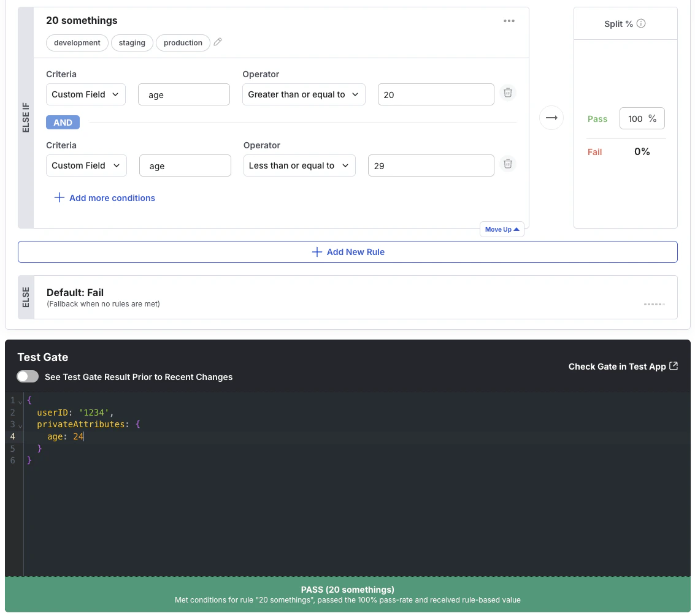Click the value field containing 29
The width and height of the screenshot is (695, 616).
pos(431,165)
